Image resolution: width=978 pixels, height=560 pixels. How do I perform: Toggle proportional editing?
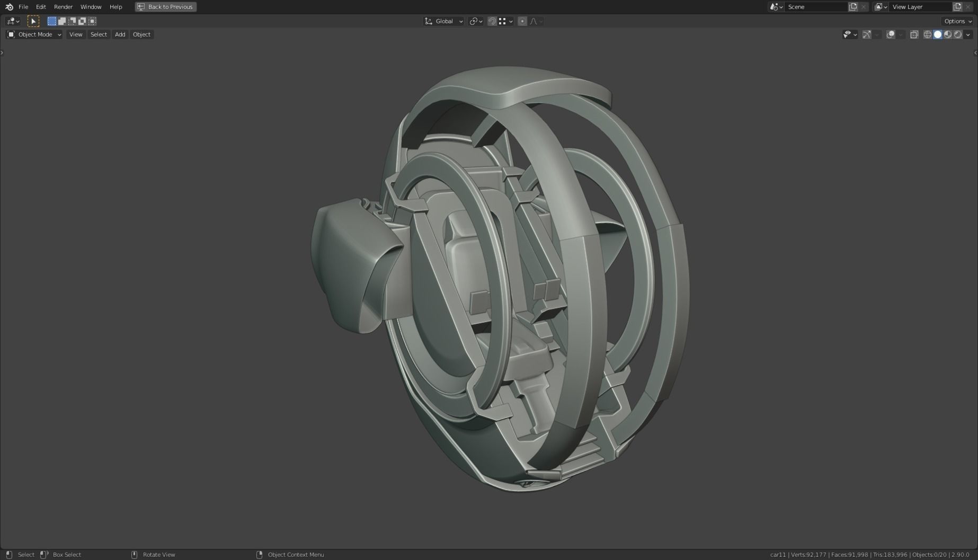(522, 21)
